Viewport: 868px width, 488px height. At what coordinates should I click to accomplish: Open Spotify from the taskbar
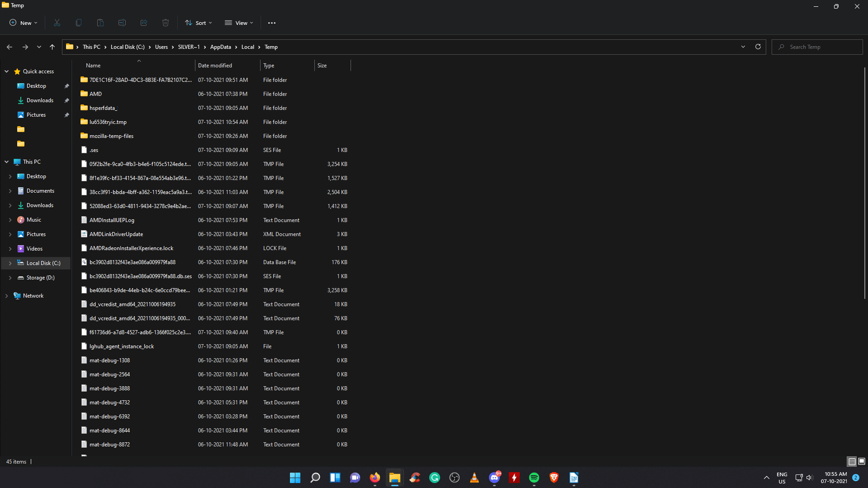point(534,478)
